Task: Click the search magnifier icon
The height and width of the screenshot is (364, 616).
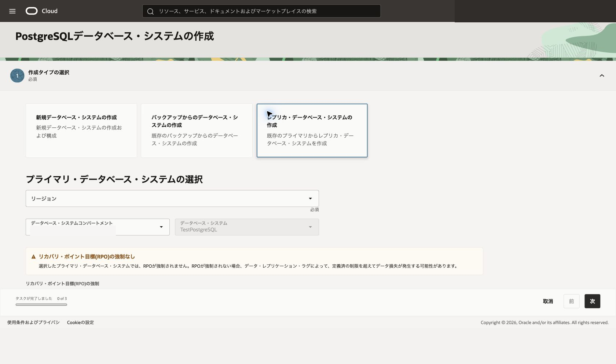Action: tap(150, 11)
